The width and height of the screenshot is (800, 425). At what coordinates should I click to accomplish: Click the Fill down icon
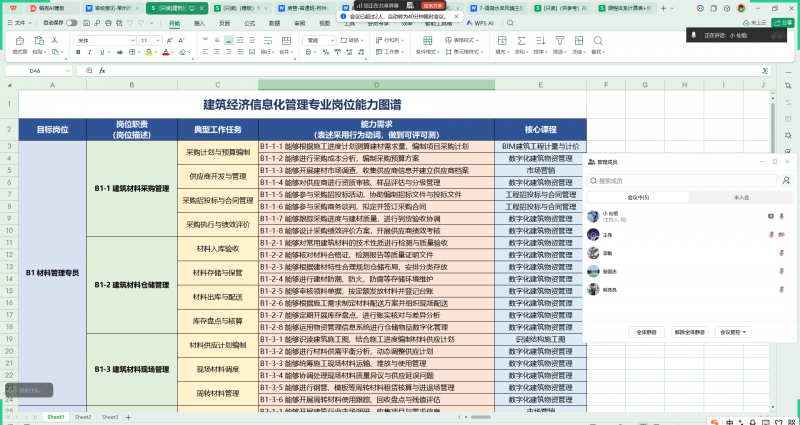coord(502,41)
